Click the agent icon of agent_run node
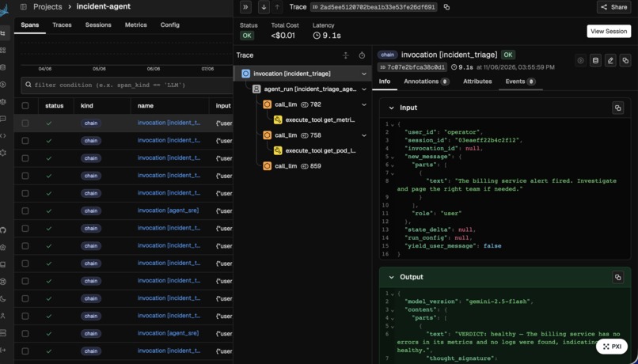This screenshot has width=638, height=364. (x=256, y=89)
